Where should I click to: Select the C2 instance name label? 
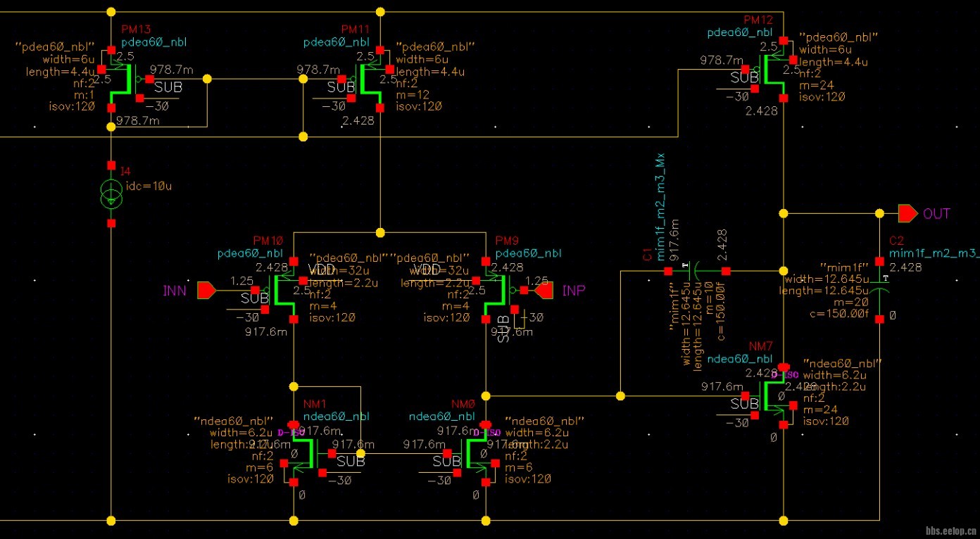tap(896, 241)
